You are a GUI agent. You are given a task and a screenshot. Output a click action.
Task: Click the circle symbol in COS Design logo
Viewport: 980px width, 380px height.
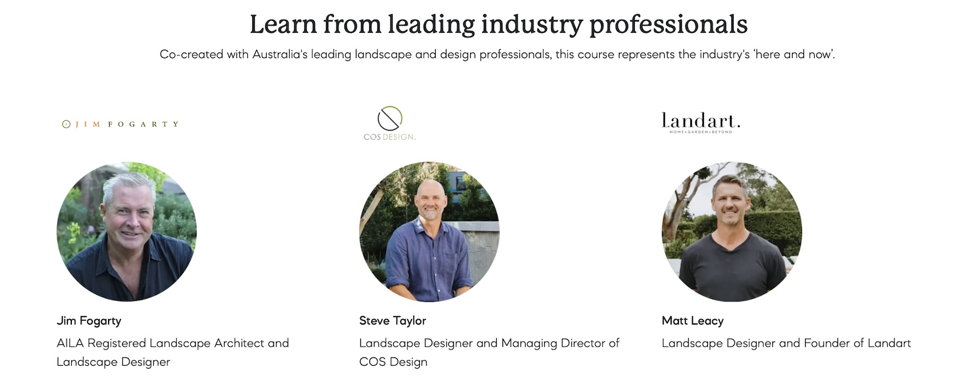coord(390,118)
